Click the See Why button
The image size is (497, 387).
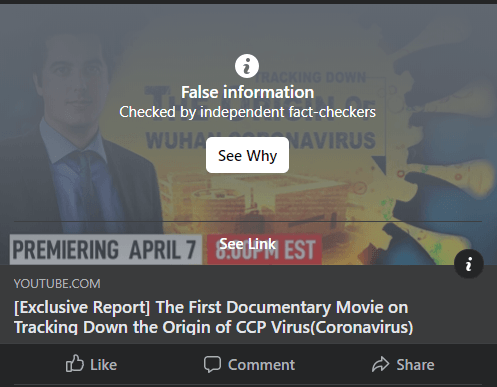tap(247, 155)
